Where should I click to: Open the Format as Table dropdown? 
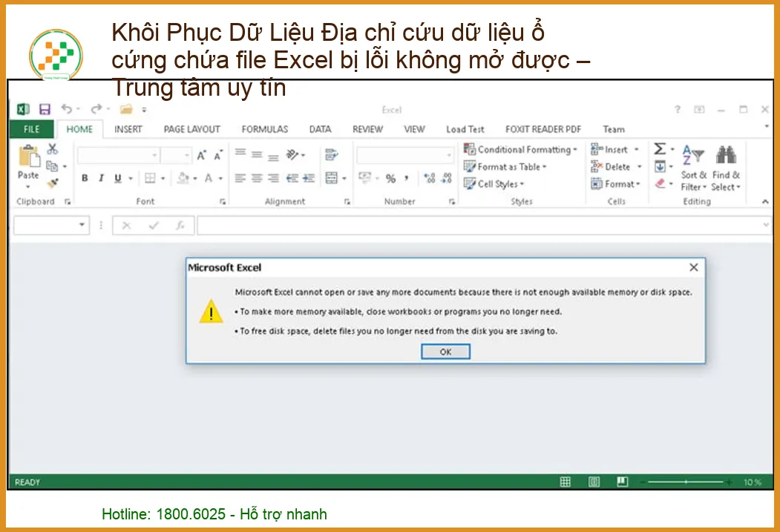point(505,167)
